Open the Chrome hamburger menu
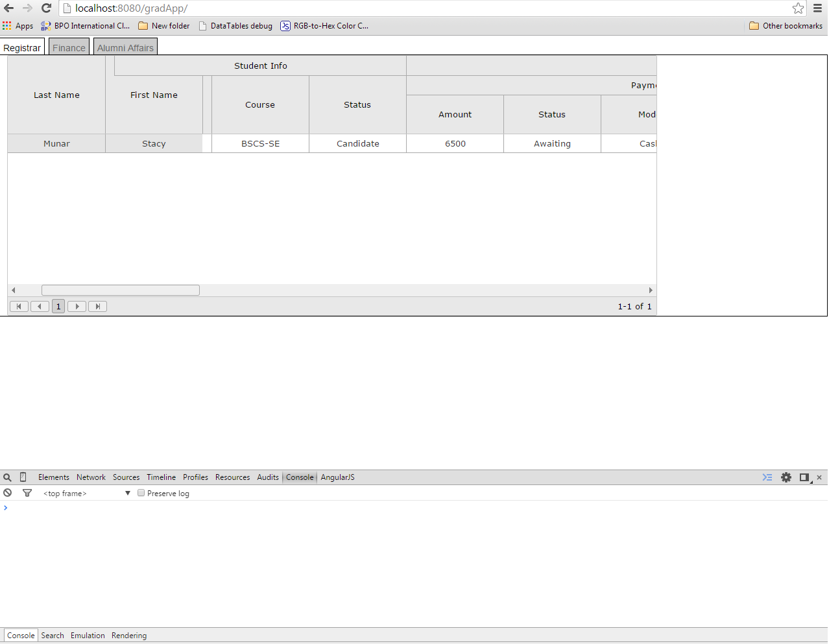The width and height of the screenshot is (829, 644). pyautogui.click(x=818, y=8)
